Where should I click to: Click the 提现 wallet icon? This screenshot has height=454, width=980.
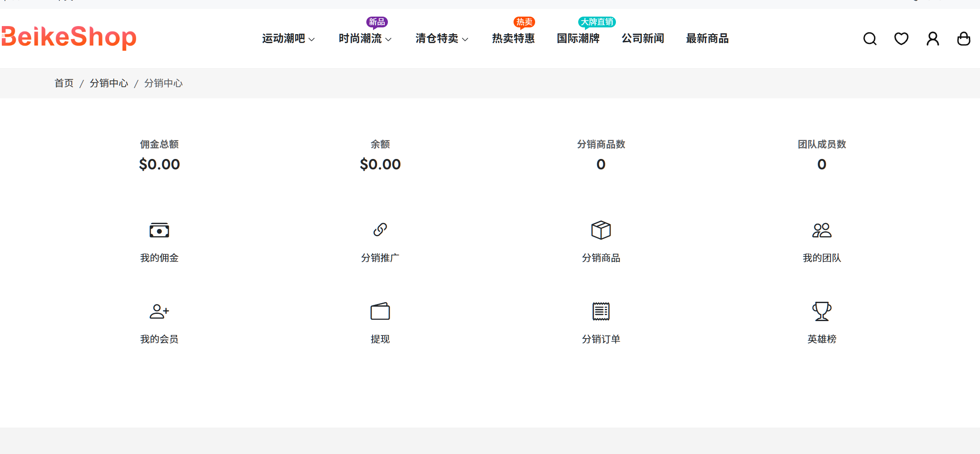coord(380,311)
